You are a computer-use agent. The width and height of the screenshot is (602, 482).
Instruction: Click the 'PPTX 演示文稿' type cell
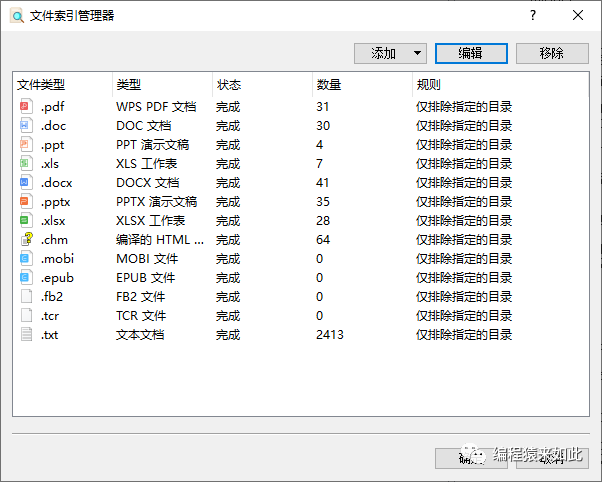157,202
